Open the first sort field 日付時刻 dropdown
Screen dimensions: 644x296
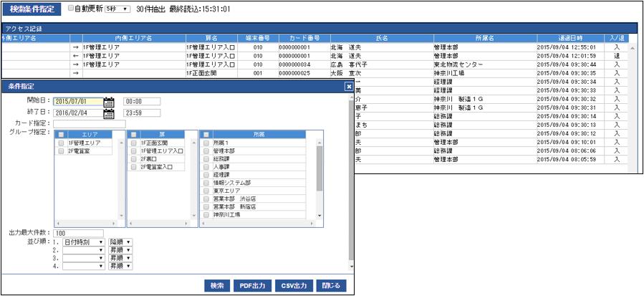point(84,242)
